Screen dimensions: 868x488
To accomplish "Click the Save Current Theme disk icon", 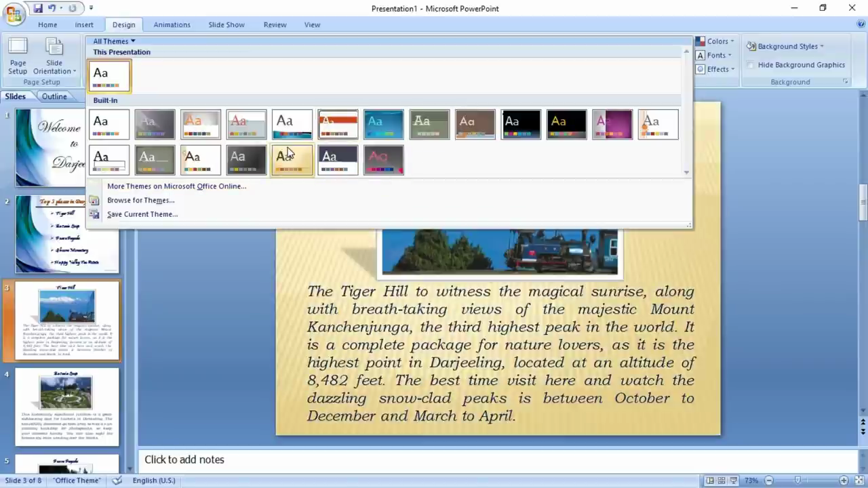I will (x=94, y=214).
